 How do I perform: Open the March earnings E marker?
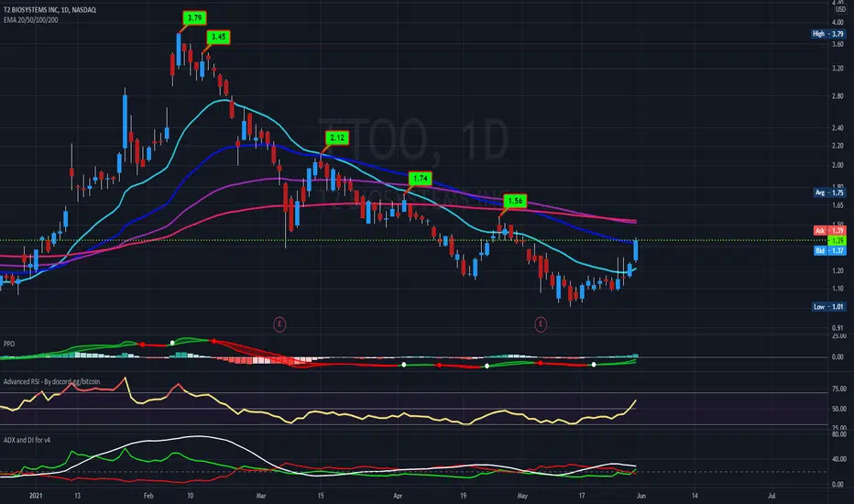279,324
